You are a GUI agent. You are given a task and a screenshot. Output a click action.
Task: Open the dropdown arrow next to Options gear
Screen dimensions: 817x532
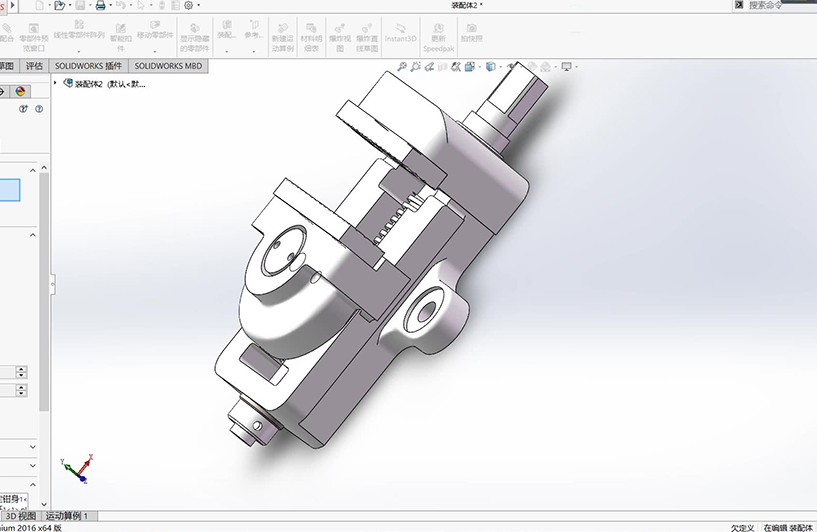point(199,5)
